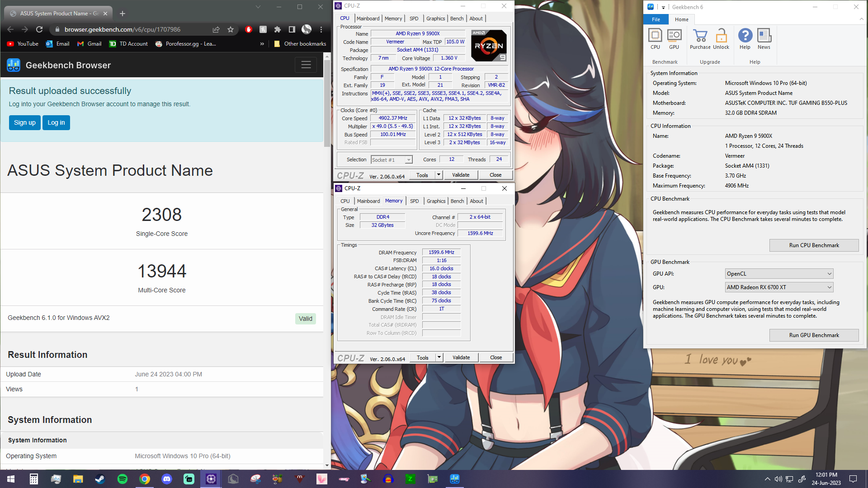The width and height of the screenshot is (868, 488).
Task: Reload the Geekbench browser page
Action: (39, 29)
